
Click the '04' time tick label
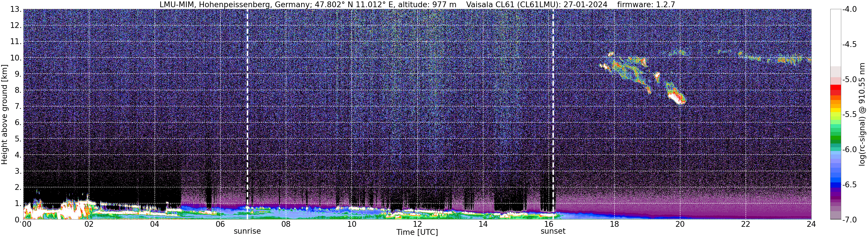tap(154, 224)
